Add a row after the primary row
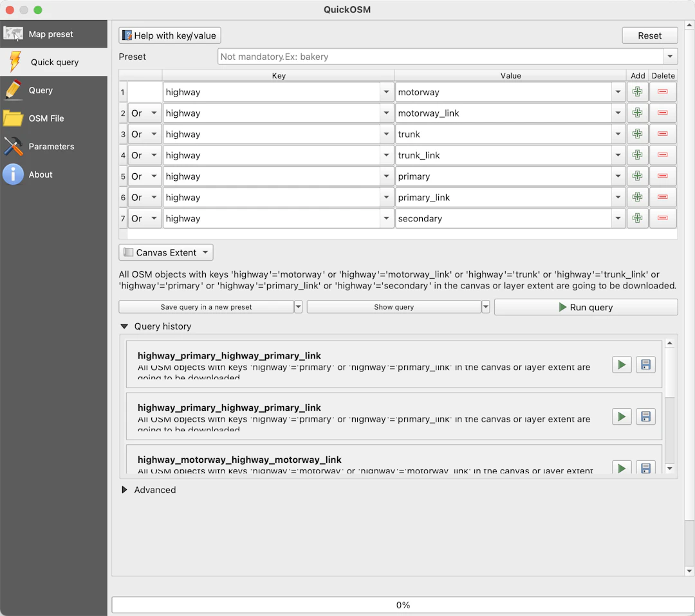This screenshot has height=616, width=695. click(637, 176)
